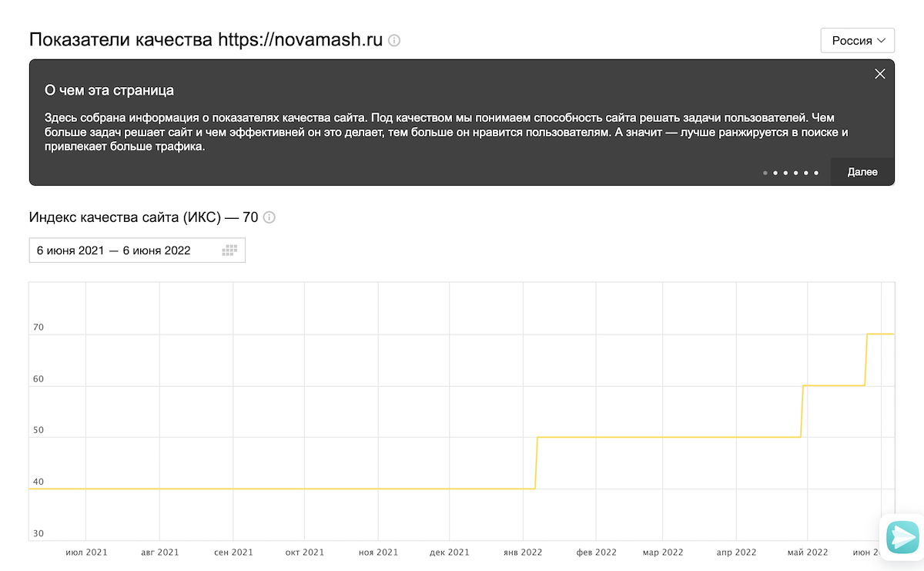Click the Далее button
The image size is (924, 571).
[x=862, y=172]
